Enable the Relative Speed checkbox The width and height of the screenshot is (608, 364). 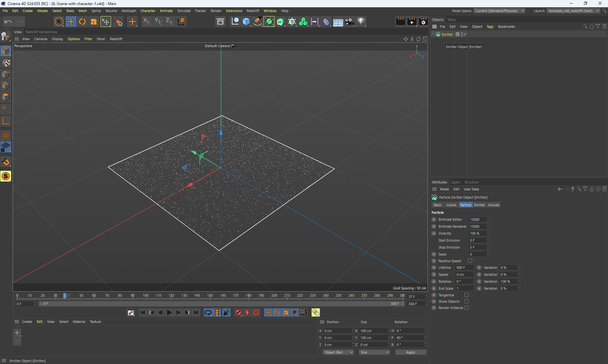coord(470,261)
